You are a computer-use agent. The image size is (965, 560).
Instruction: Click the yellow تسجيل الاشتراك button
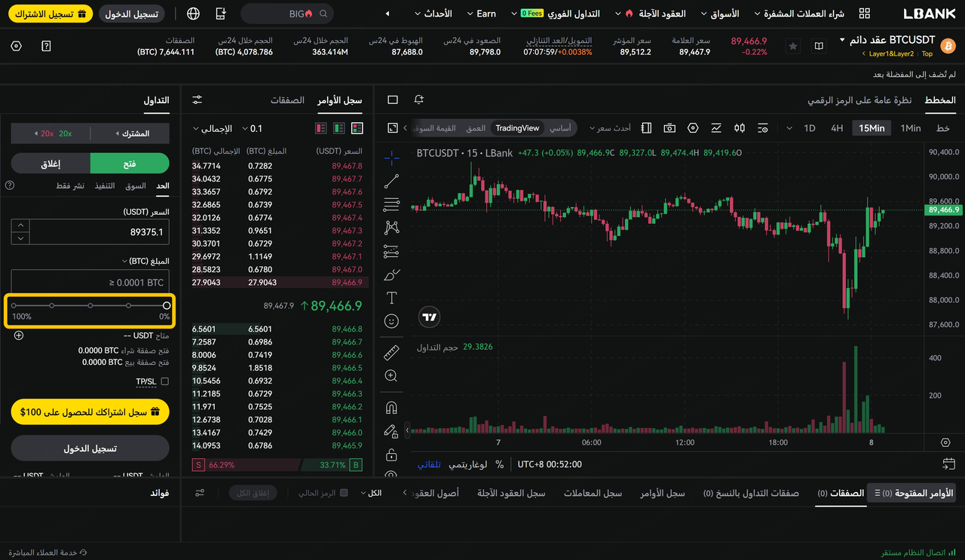51,14
